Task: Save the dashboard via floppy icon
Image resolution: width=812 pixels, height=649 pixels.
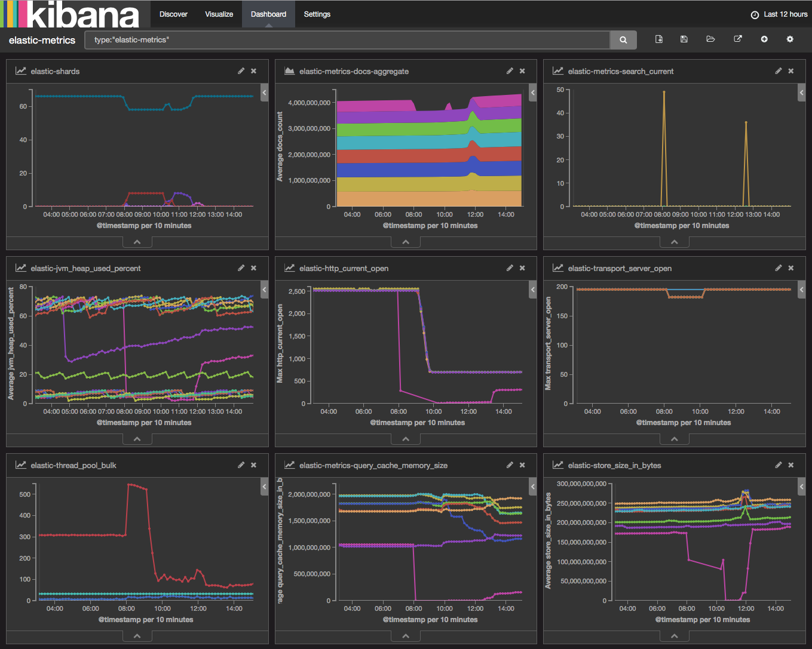Action: [x=684, y=39]
